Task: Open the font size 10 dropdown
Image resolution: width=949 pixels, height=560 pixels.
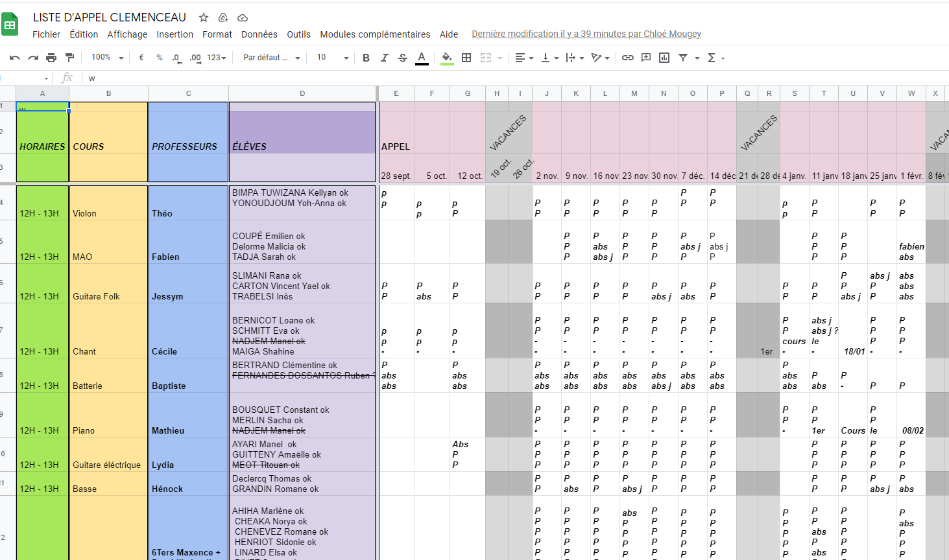Action: point(333,58)
